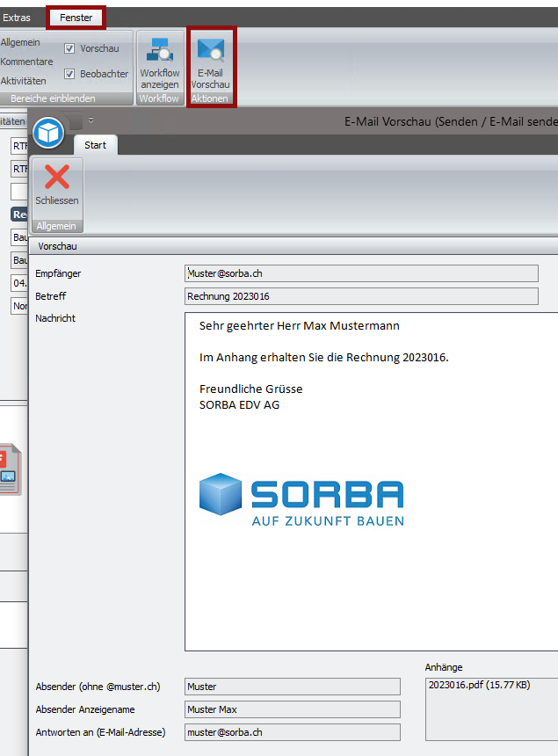Click the Antworten an e-mail address field
This screenshot has width=558, height=756.
(292, 732)
